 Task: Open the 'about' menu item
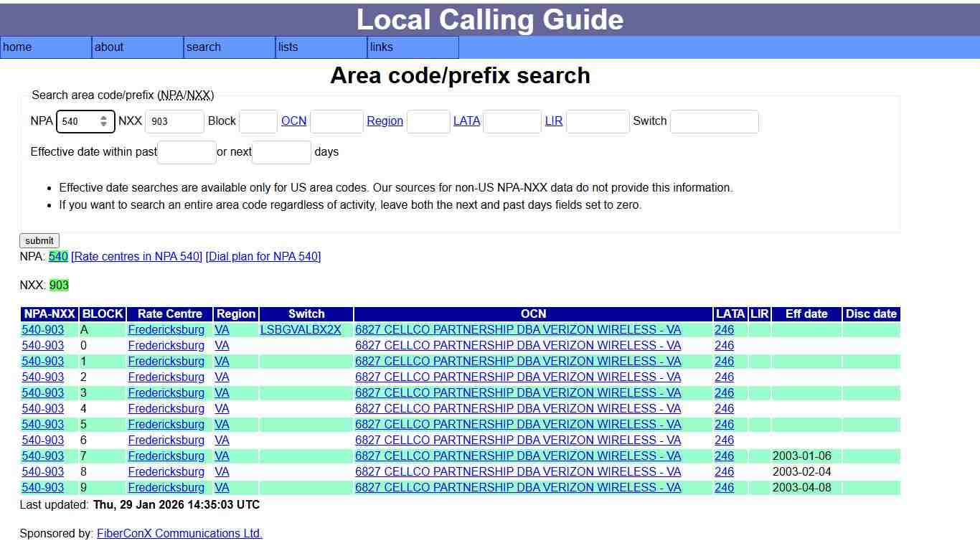coord(109,47)
